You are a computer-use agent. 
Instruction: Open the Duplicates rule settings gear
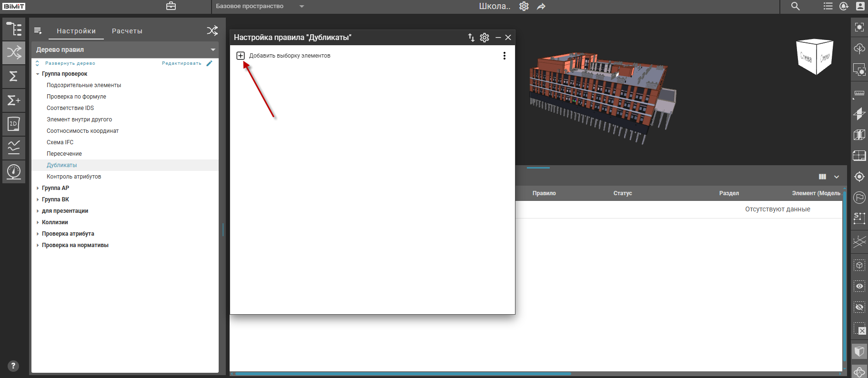point(484,38)
